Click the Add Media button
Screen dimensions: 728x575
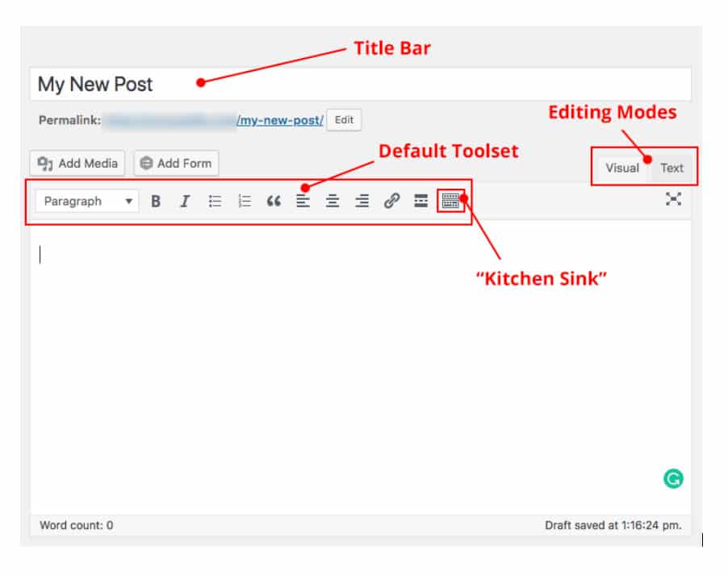(78, 163)
